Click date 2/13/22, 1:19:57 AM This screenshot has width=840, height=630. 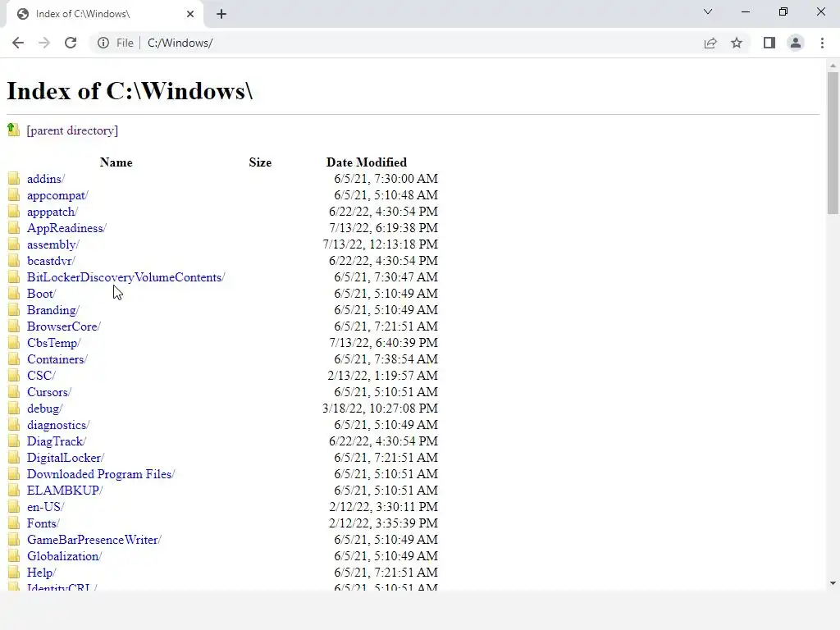(x=383, y=376)
